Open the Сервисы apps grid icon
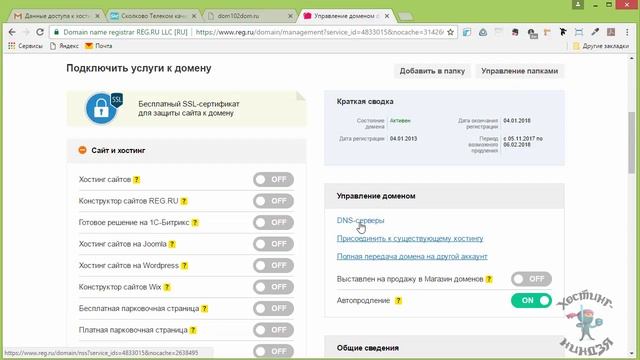The image size is (640, 360). click(x=11, y=46)
